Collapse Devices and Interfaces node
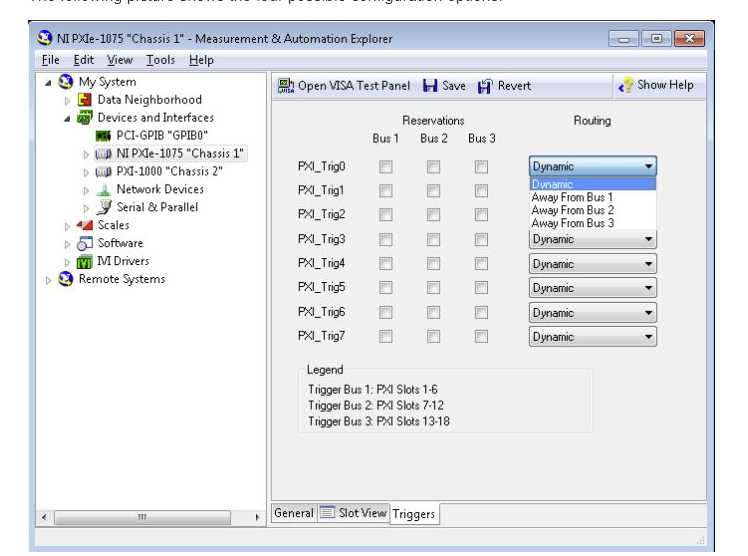 [x=67, y=119]
